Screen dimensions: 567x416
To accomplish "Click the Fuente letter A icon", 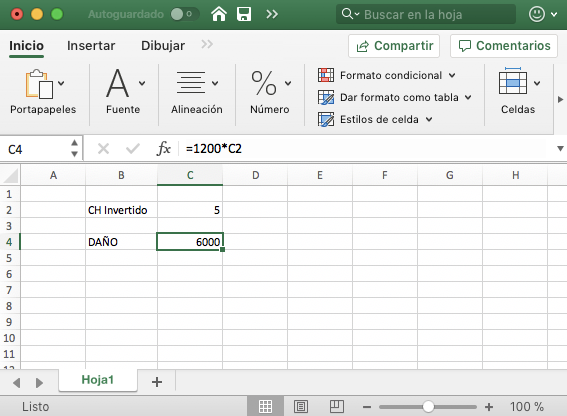I will pos(118,83).
